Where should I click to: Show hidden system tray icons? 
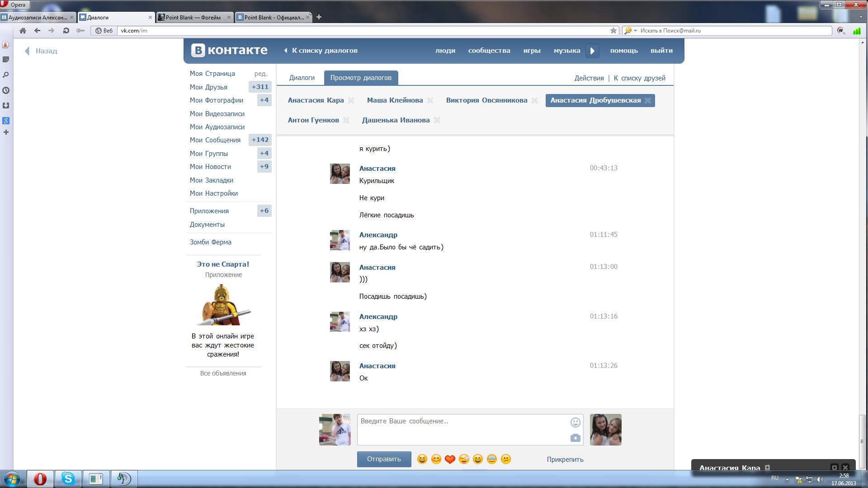coord(787,479)
